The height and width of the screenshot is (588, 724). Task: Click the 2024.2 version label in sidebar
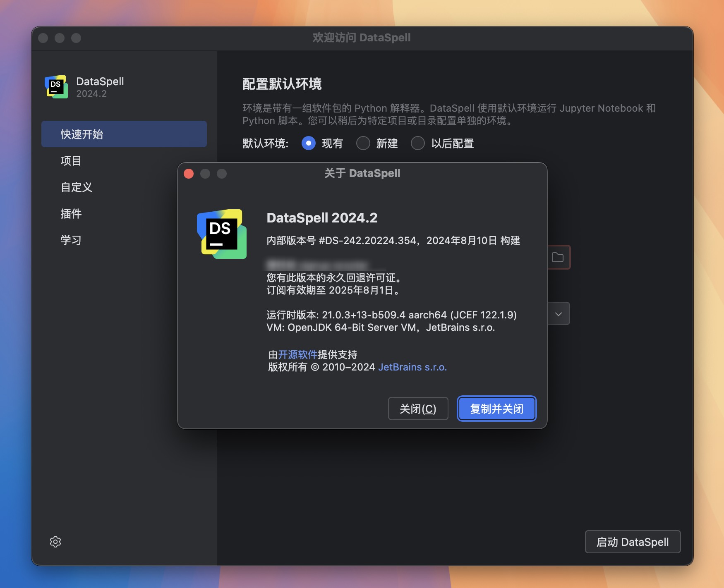91,94
